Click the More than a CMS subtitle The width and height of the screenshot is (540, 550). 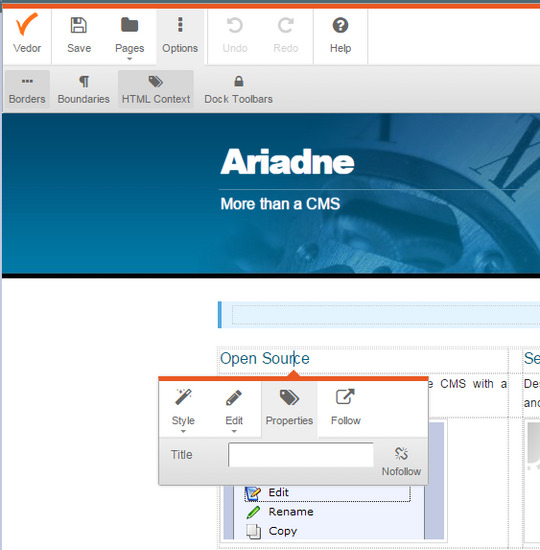(280, 204)
